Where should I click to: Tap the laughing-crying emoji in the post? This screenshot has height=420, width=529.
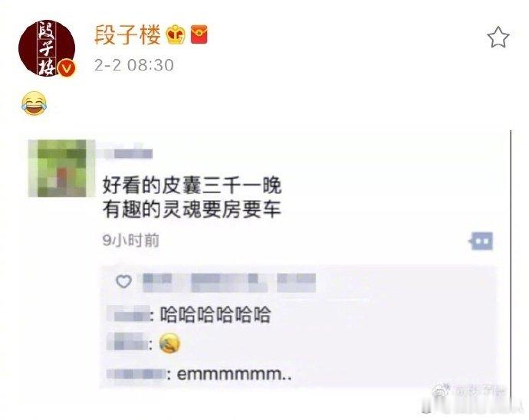[x=34, y=103]
